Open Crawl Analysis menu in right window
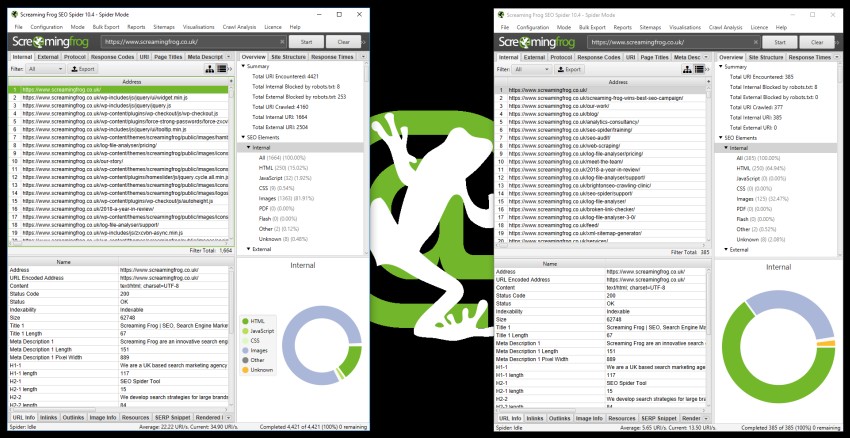The width and height of the screenshot is (850, 438). (725, 27)
